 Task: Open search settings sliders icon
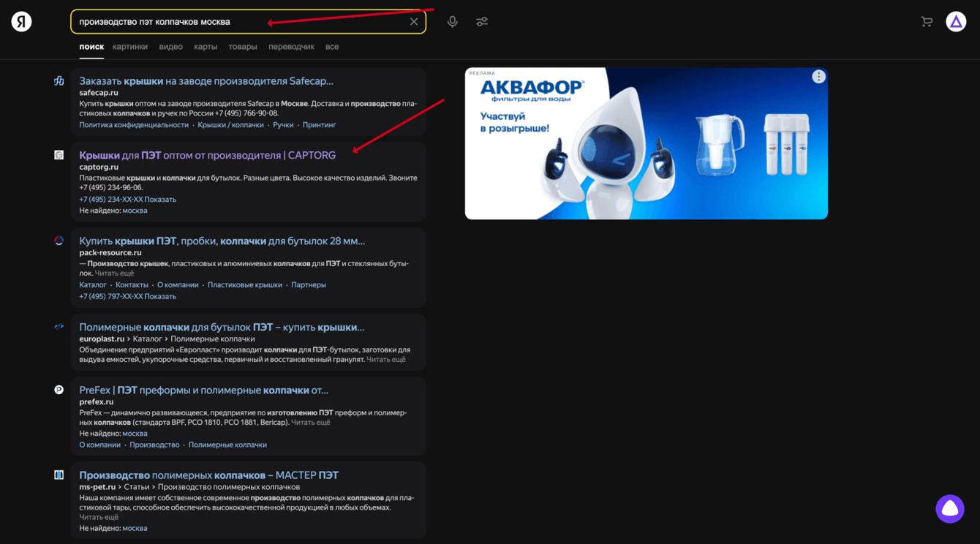(x=482, y=22)
